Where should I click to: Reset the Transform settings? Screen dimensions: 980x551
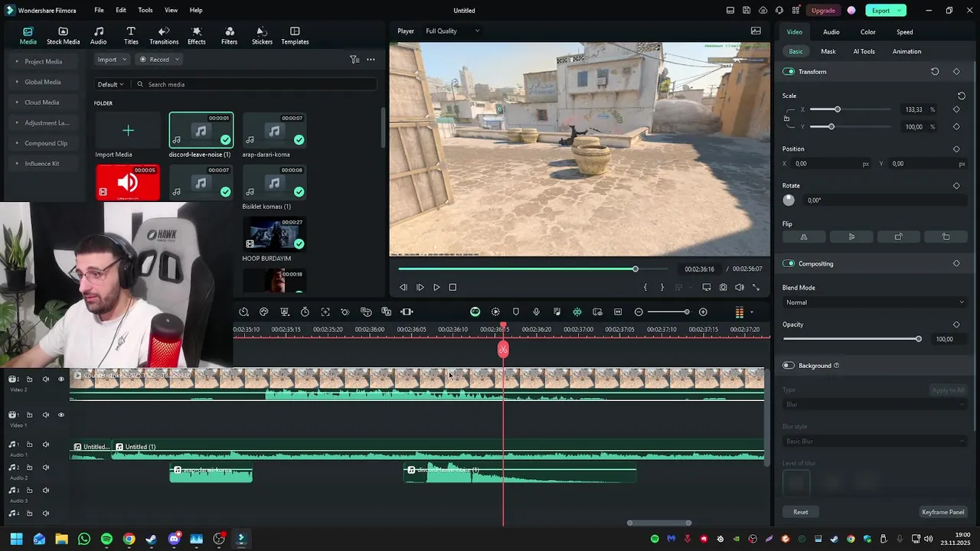[935, 72]
